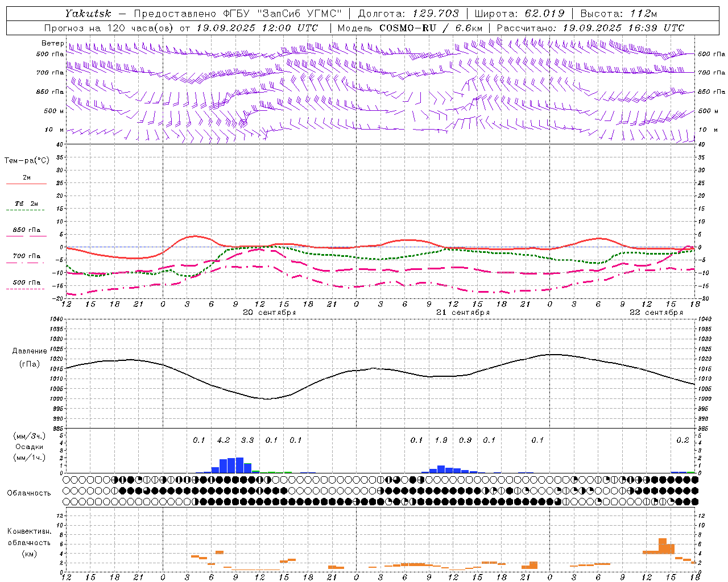Click the "Облачность" cloud cover label
728x582 pixels.
click(x=29, y=493)
